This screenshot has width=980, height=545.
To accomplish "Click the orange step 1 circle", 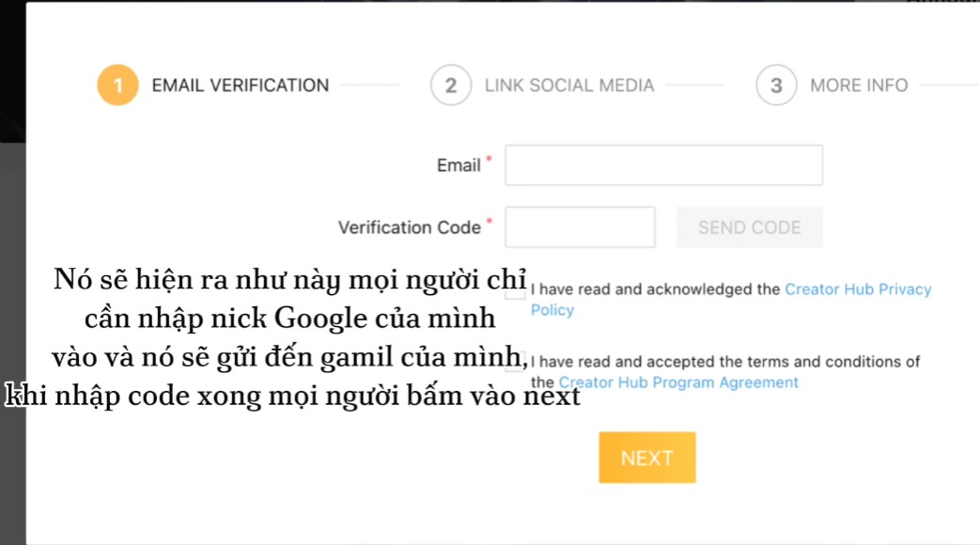I will (x=117, y=86).
